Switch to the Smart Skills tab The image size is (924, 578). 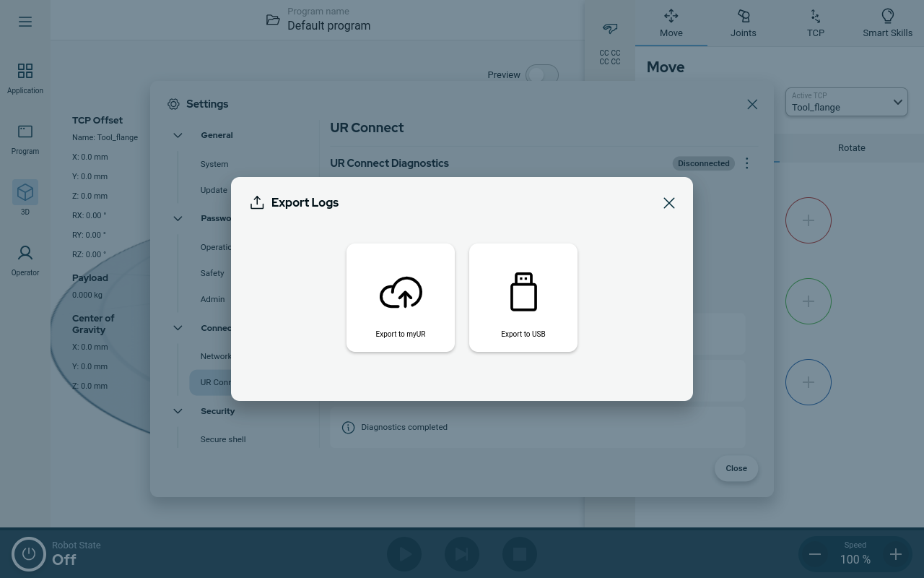coord(887,23)
